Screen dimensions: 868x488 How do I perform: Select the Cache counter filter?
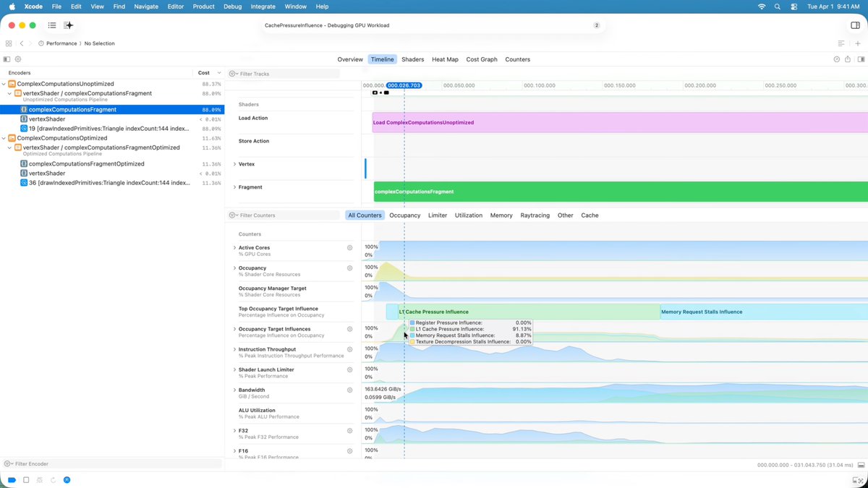(590, 215)
